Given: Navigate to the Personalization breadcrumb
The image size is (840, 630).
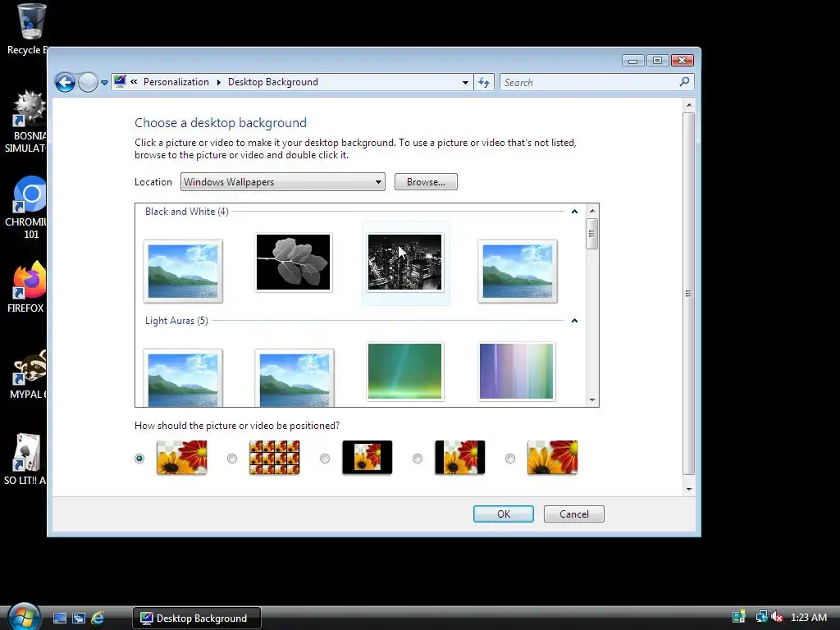Looking at the screenshot, I should [x=176, y=82].
